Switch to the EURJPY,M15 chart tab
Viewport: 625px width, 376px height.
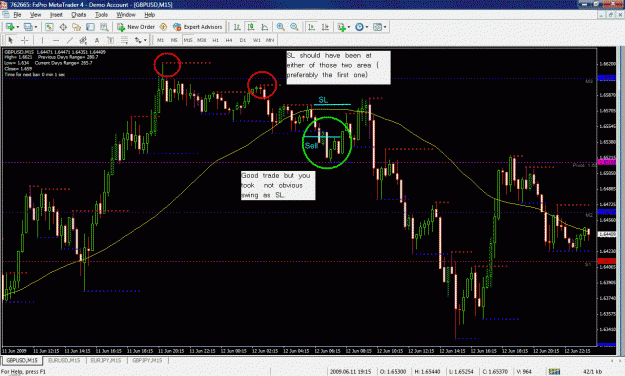tap(106, 360)
